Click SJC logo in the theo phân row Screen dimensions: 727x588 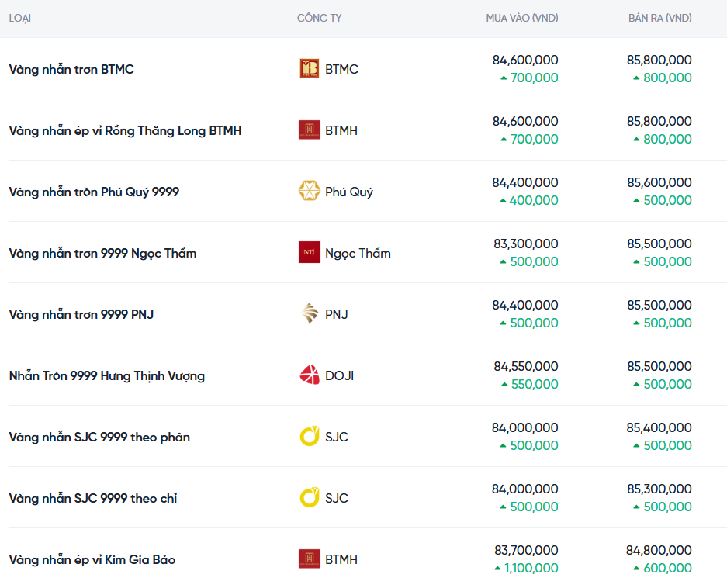tap(309, 437)
